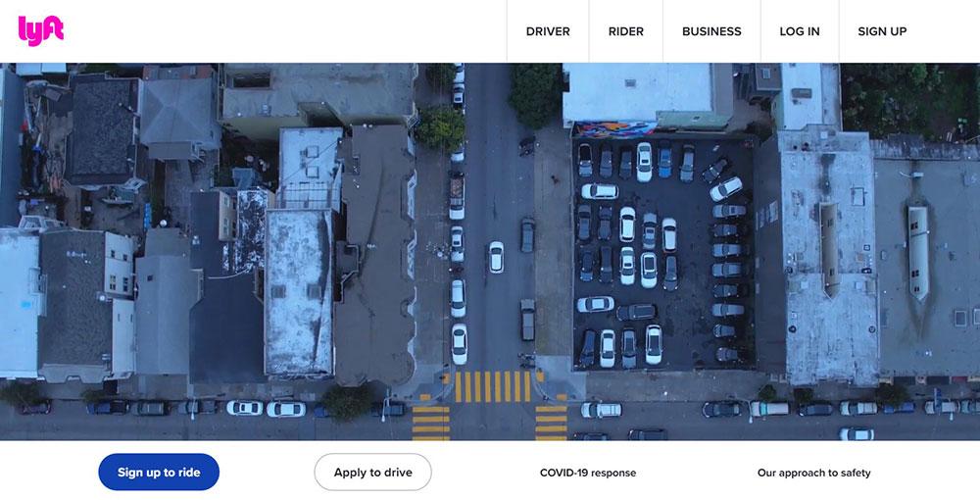This screenshot has height=500, width=980.
Task: Open the SIGN UP navigation link
Action: click(x=882, y=31)
